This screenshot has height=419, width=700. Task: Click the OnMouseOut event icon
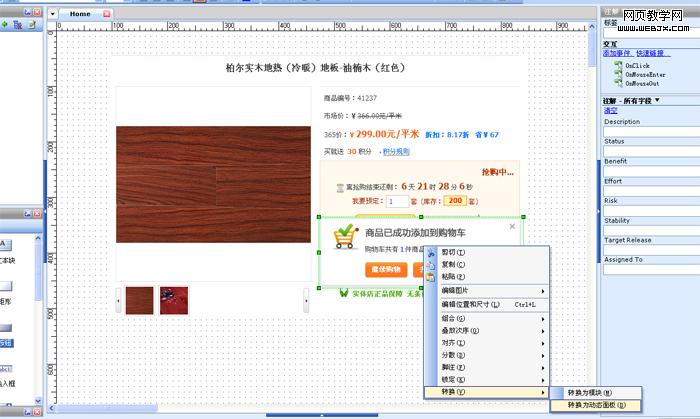620,83
